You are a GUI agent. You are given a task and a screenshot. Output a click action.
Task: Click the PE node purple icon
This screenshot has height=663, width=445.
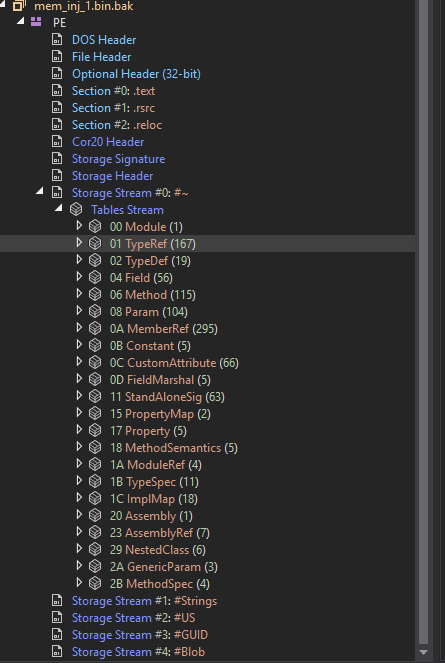[x=36, y=22]
